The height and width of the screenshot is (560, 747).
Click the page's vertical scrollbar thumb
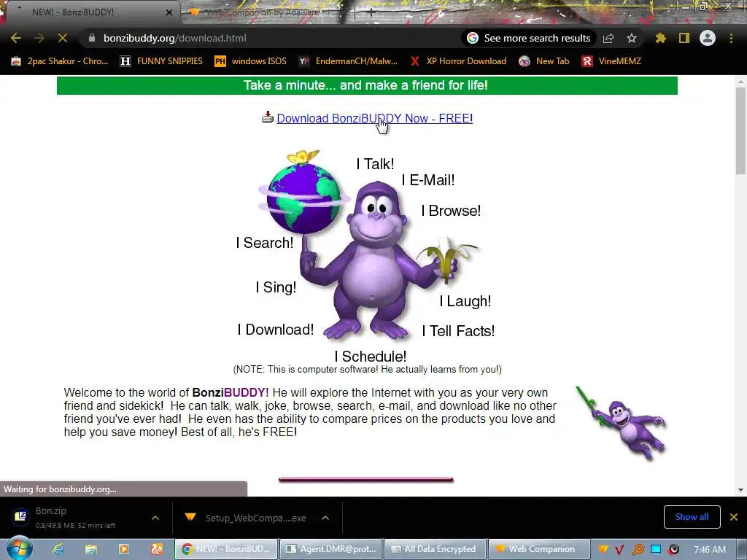click(740, 131)
